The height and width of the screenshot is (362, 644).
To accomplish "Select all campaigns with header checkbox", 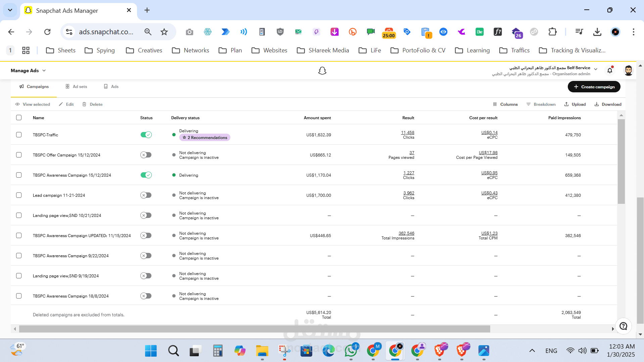I will (x=19, y=118).
